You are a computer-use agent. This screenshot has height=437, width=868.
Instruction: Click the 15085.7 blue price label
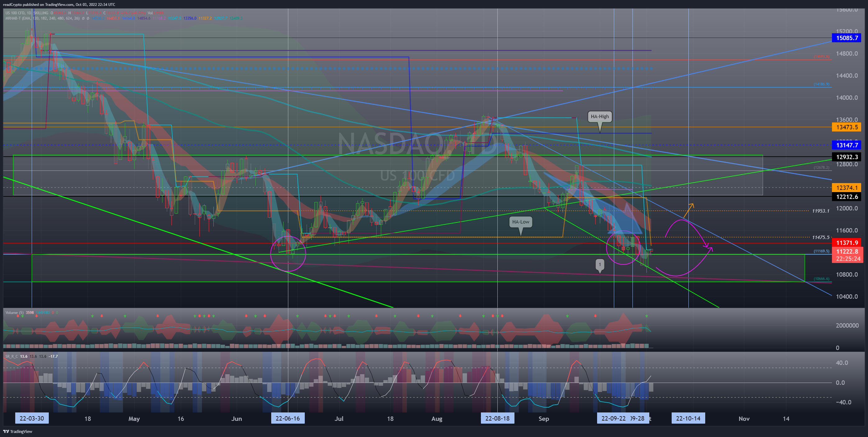(847, 38)
